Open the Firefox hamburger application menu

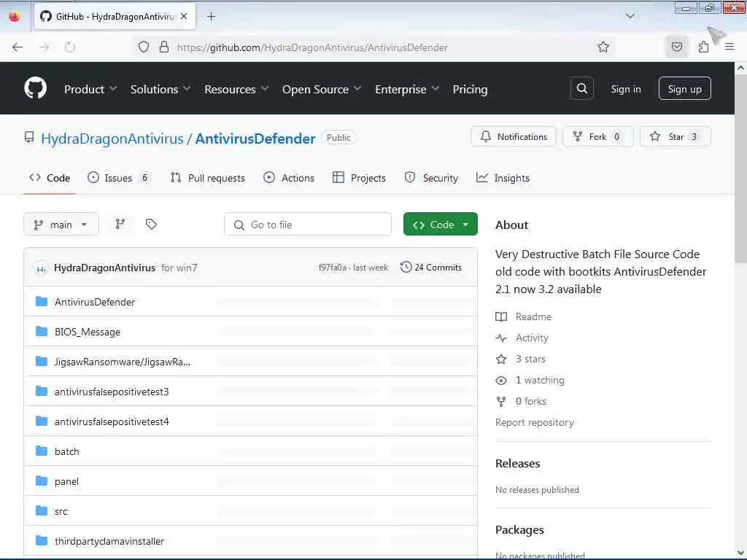coord(729,47)
